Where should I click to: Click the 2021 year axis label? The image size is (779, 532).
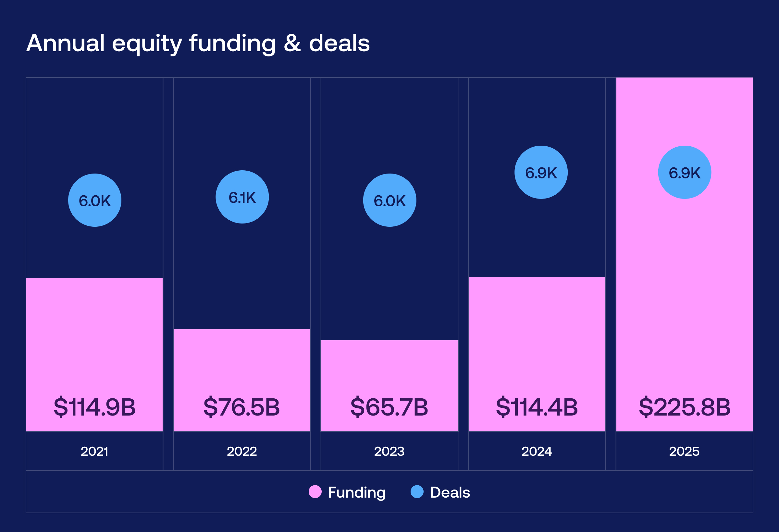[94, 451]
